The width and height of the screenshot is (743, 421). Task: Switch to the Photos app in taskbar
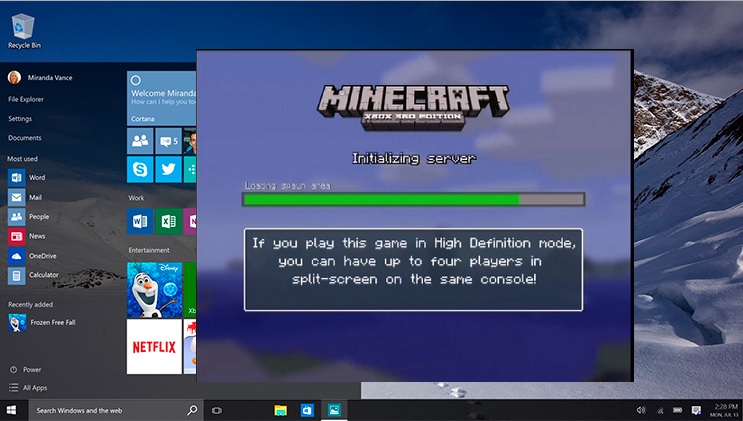(334, 410)
